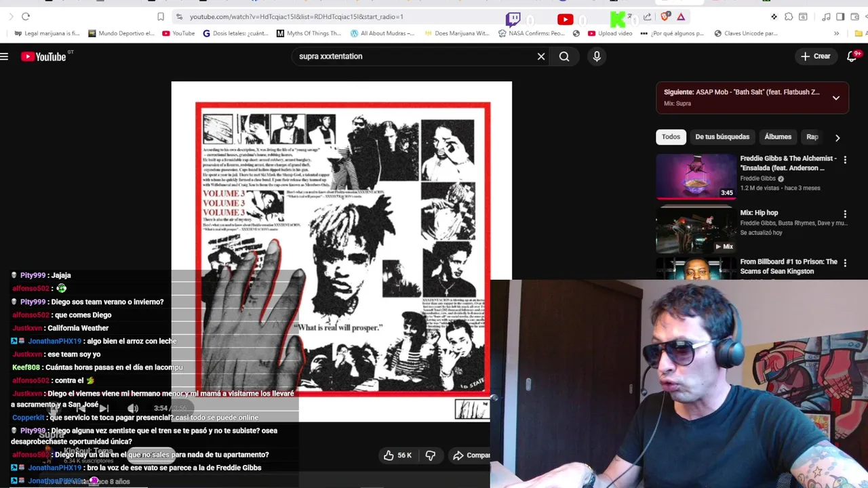Open "From Billboard #1 to Prison" video title

coord(789,266)
